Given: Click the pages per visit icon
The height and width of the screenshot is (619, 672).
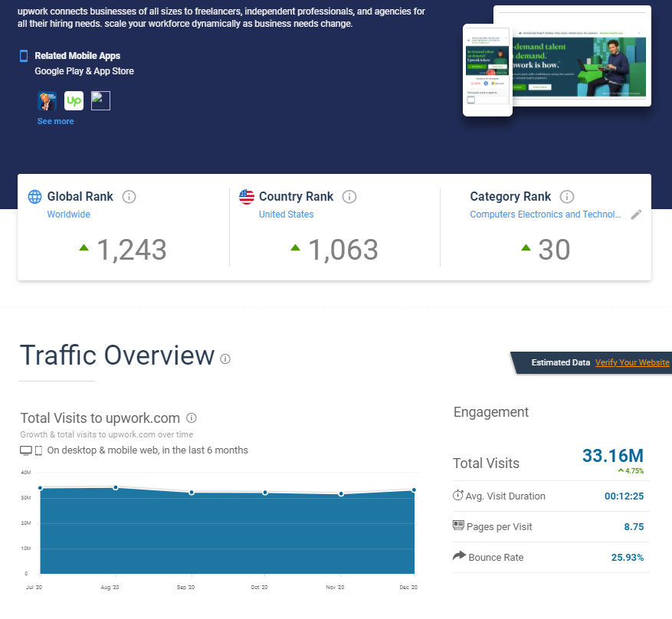Looking at the screenshot, I should point(457,526).
